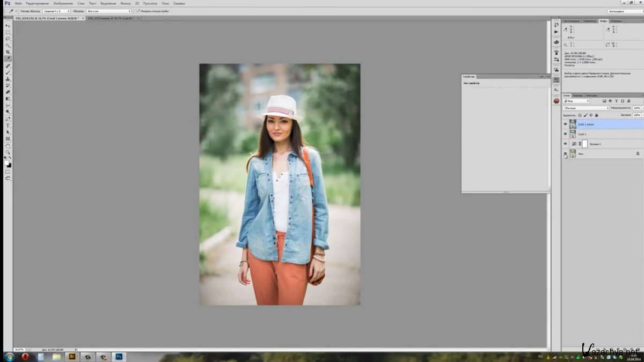
Task: Toggle the show sampling ring checkbox
Action: tap(137, 11)
